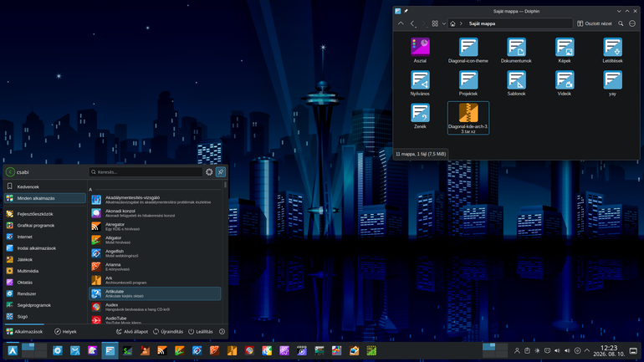Image resolution: width=644 pixels, height=362 pixels.
Task: Pin the Dolphin window via titlebar pin
Action: pyautogui.click(x=406, y=11)
